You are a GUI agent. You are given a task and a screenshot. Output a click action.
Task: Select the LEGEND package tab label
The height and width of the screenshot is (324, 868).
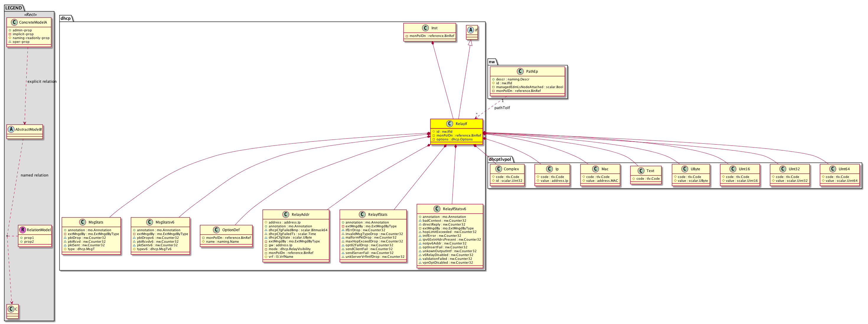14,8
